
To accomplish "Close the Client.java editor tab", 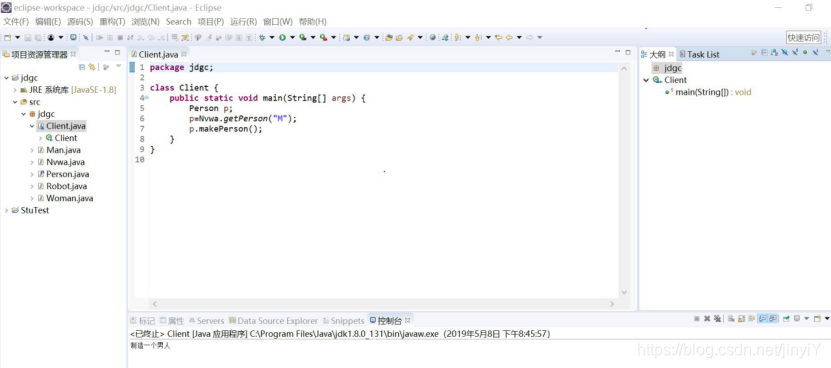I will [x=184, y=54].
